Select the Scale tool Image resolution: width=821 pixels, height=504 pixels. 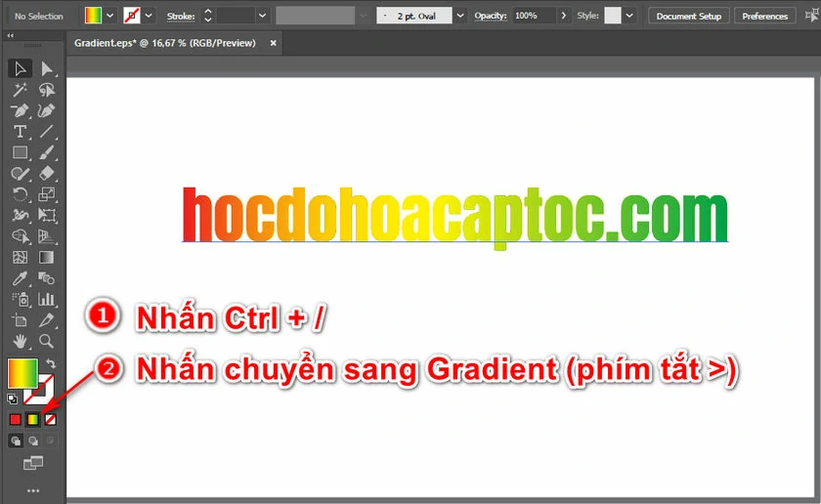coord(47,194)
